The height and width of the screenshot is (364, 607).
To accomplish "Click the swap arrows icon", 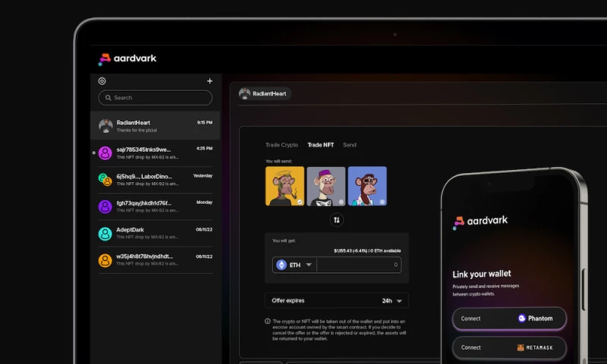I will [x=337, y=220].
